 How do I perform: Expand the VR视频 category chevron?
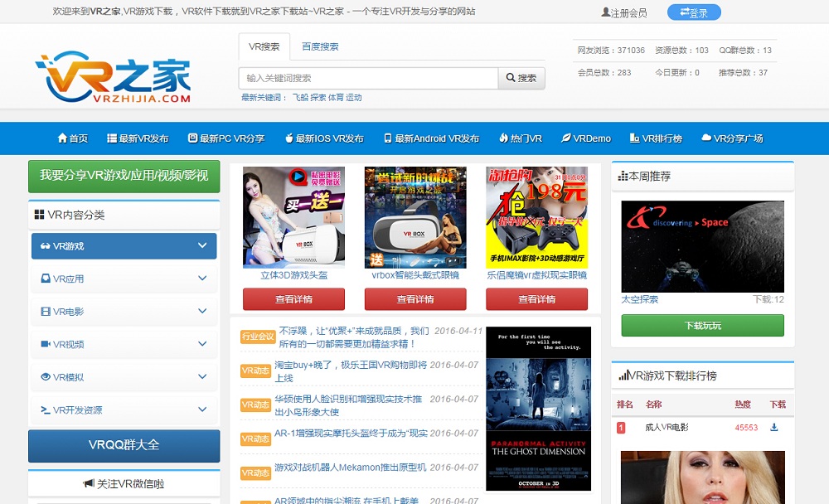pyautogui.click(x=202, y=344)
